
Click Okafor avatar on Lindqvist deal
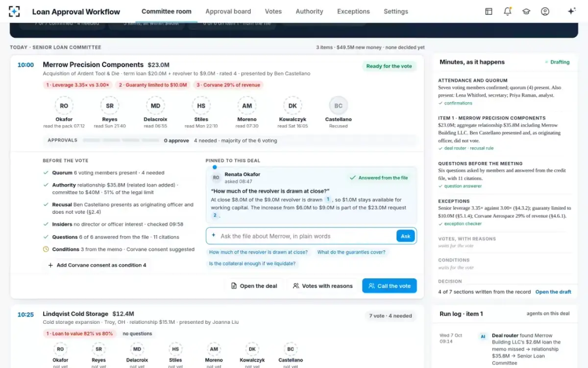click(60, 349)
